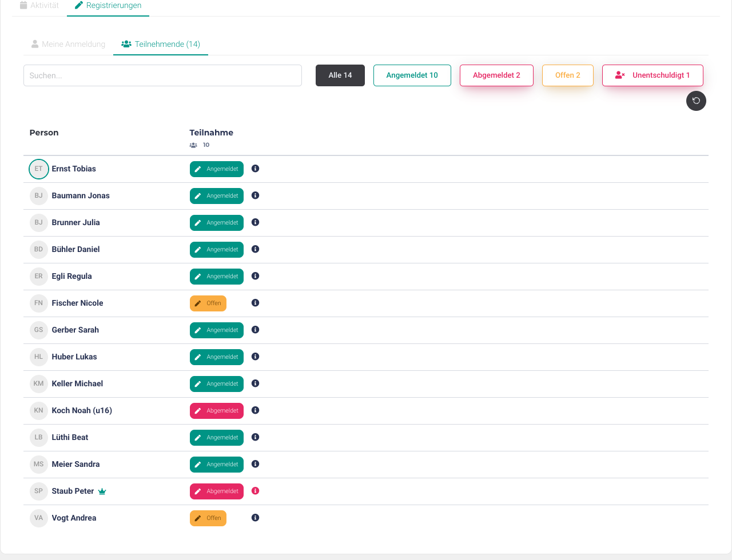Screen dimensions: 732x560
Task: Change Angemeldet status for Lüthi Beat
Action: (x=217, y=438)
